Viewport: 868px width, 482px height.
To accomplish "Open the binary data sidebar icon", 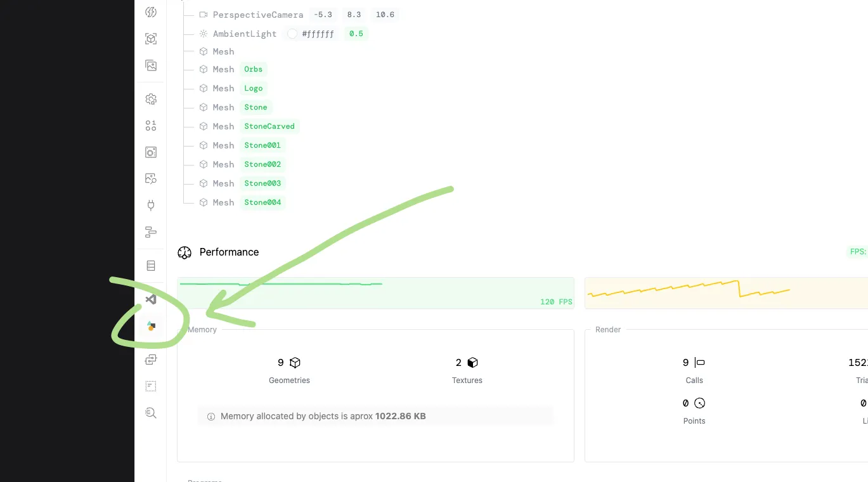I will (151, 126).
